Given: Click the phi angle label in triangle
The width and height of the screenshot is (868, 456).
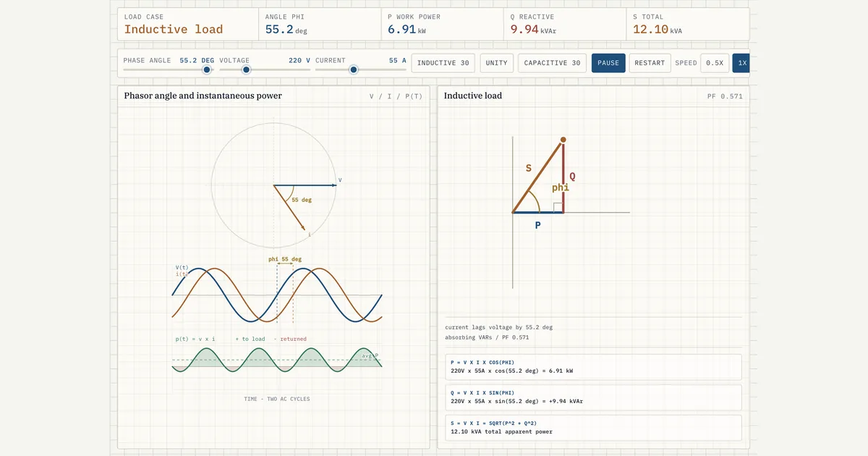Looking at the screenshot, I should click(x=561, y=187).
